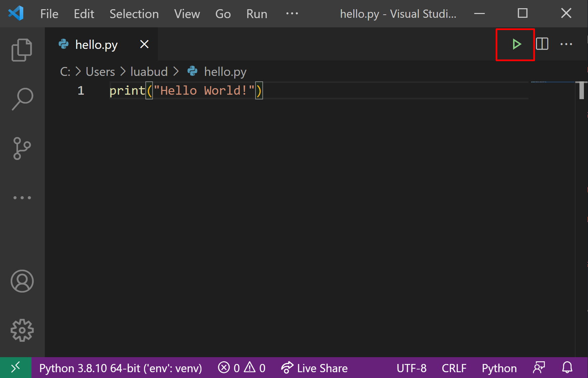
Task: Select the Python 3.8.10 interpreter in the status bar
Action: [x=120, y=368]
